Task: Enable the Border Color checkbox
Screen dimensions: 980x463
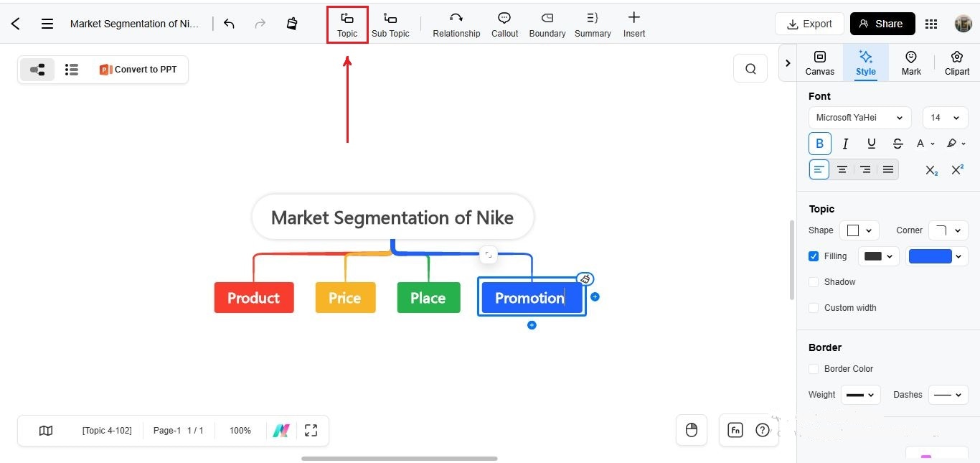Action: click(814, 369)
